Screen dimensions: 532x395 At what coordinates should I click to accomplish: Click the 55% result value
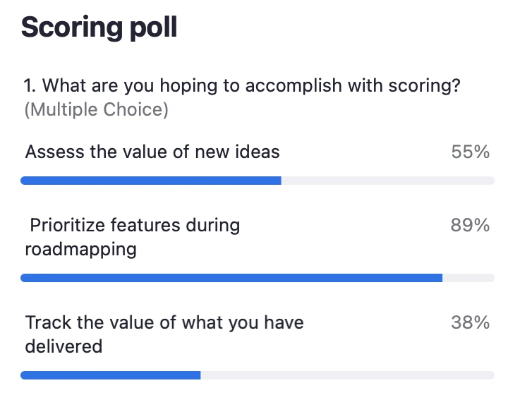(x=470, y=152)
